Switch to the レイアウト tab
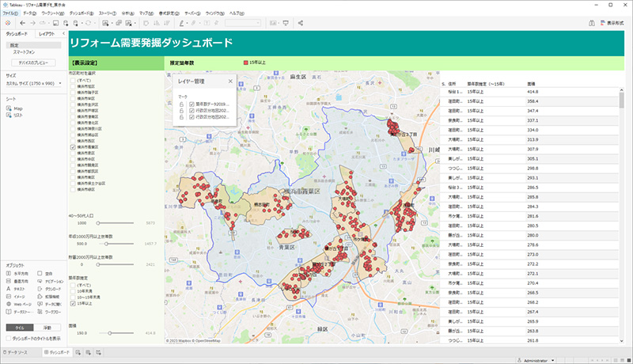The image size is (633, 364). pyautogui.click(x=47, y=34)
